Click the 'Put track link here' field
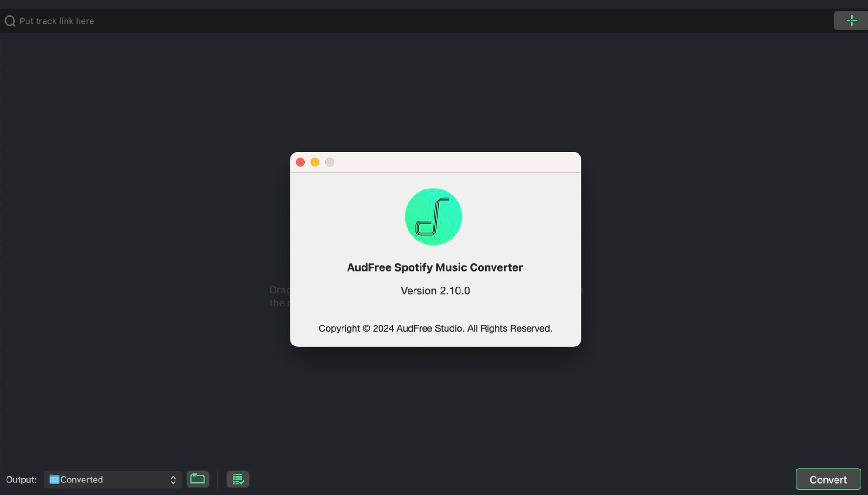The height and width of the screenshot is (495, 868). [416, 21]
